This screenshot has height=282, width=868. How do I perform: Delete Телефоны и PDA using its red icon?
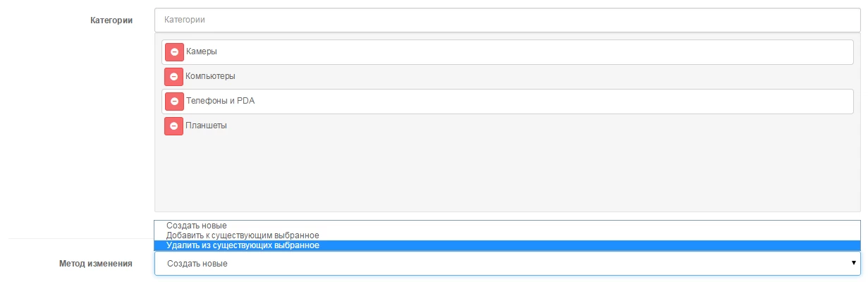(x=173, y=101)
